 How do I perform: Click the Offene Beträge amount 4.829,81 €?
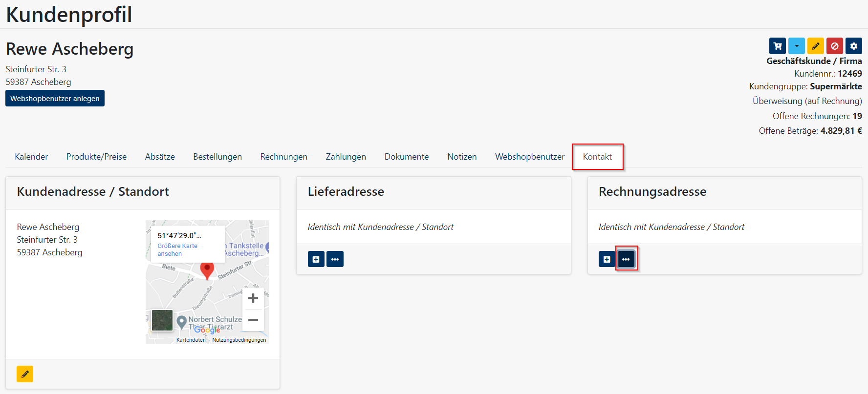tap(841, 131)
